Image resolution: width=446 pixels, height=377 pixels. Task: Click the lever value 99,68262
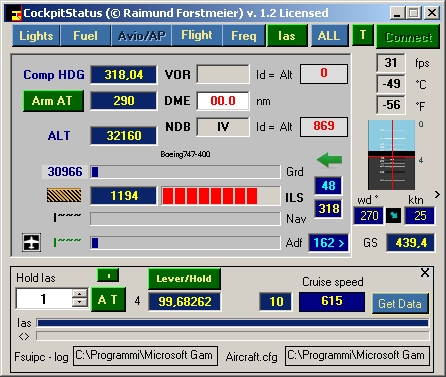pos(185,302)
